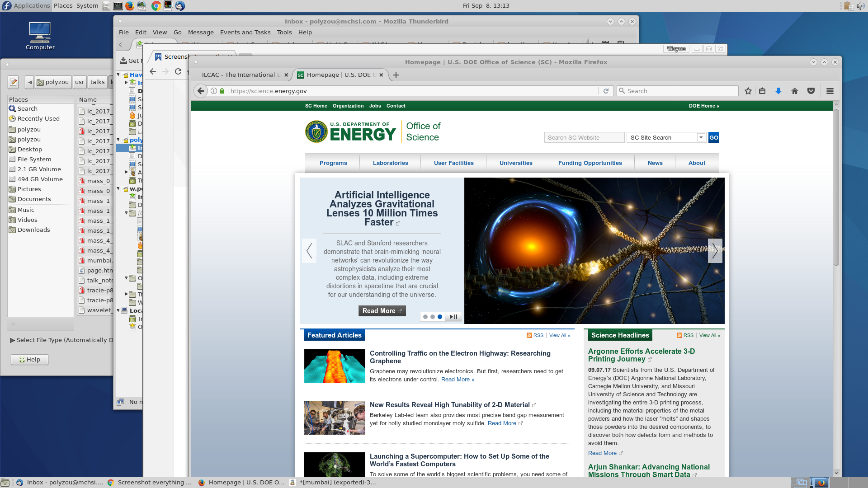Launch Firefox from the top panel
The image size is (868, 488).
(x=130, y=6)
